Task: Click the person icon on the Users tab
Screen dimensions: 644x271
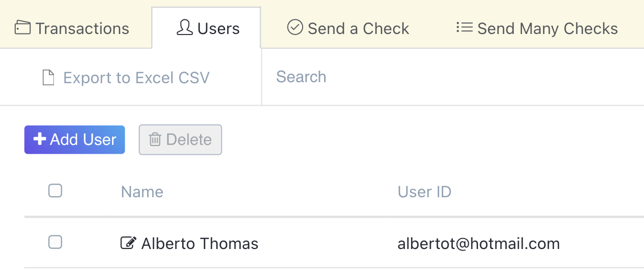Action: 184,28
